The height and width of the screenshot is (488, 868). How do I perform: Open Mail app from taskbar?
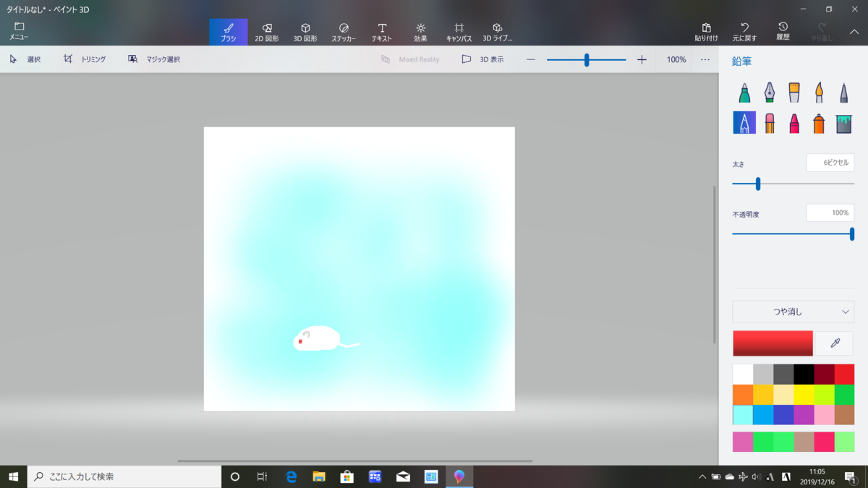point(403,476)
